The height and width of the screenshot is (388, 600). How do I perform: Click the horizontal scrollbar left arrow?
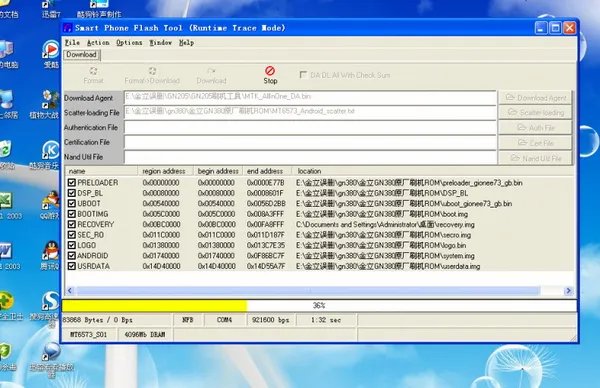tap(70, 291)
